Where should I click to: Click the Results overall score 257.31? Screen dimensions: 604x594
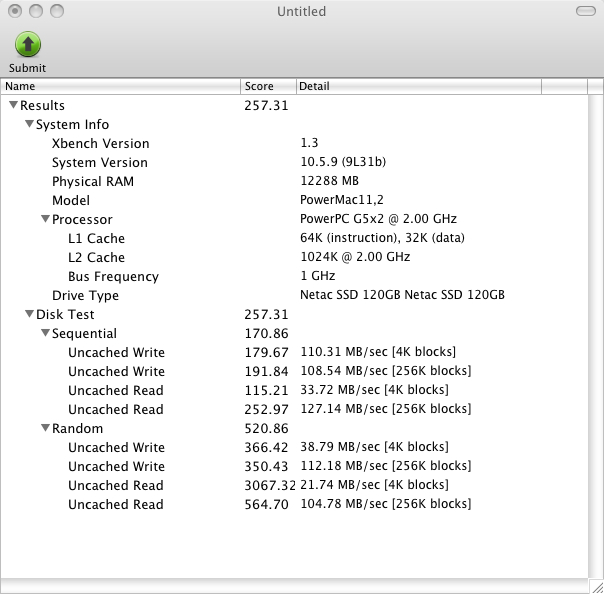tap(266, 106)
